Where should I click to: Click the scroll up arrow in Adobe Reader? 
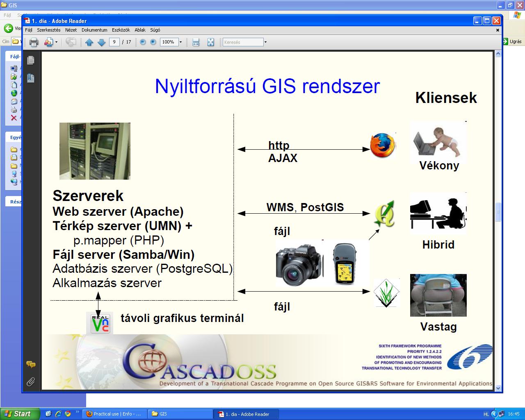tap(498, 53)
